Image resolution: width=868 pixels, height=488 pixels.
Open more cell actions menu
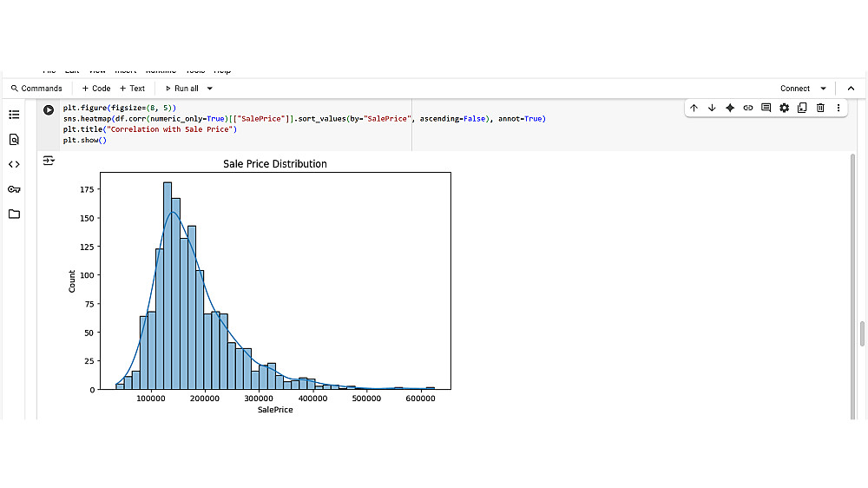838,108
